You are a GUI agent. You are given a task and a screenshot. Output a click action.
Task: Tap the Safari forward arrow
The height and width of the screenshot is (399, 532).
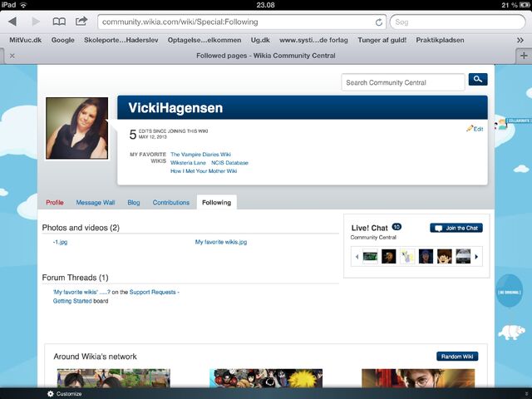pyautogui.click(x=36, y=22)
